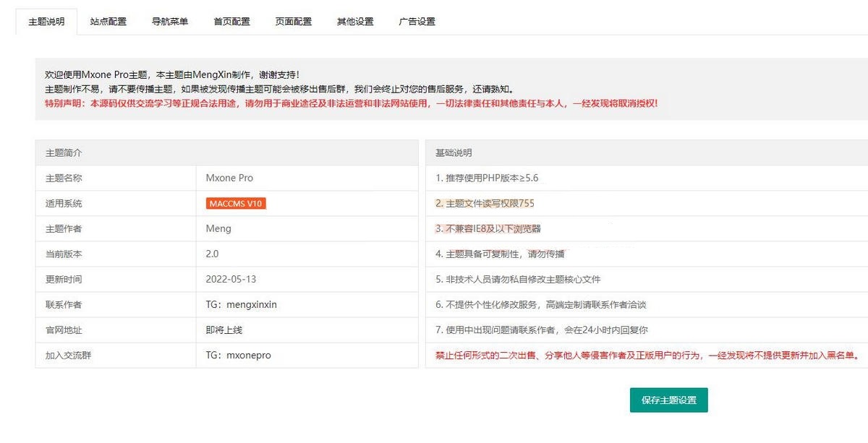Click the 主题制作不易 notice line
Screen dimensions: 868x443
tap(280, 89)
